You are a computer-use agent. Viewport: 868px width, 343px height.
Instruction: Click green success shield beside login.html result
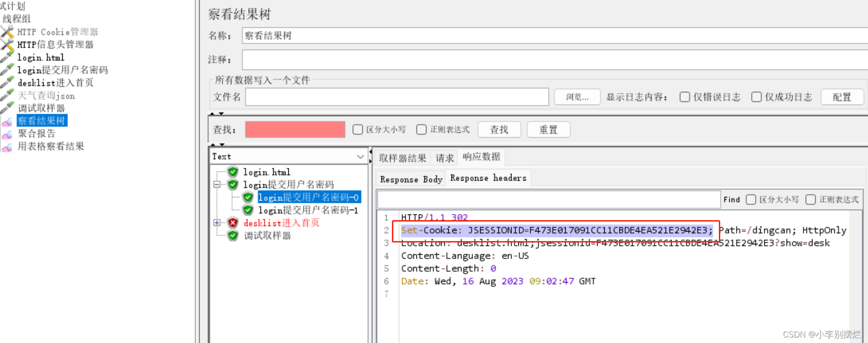pos(233,172)
